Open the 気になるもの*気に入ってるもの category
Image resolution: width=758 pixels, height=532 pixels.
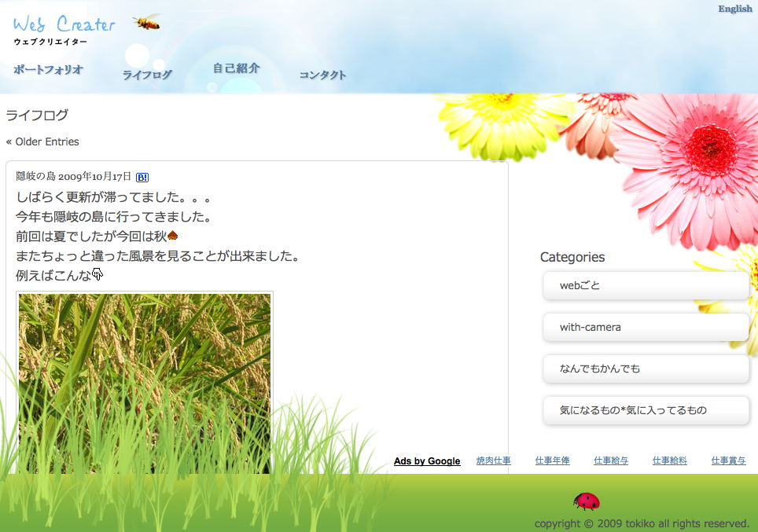tap(646, 410)
